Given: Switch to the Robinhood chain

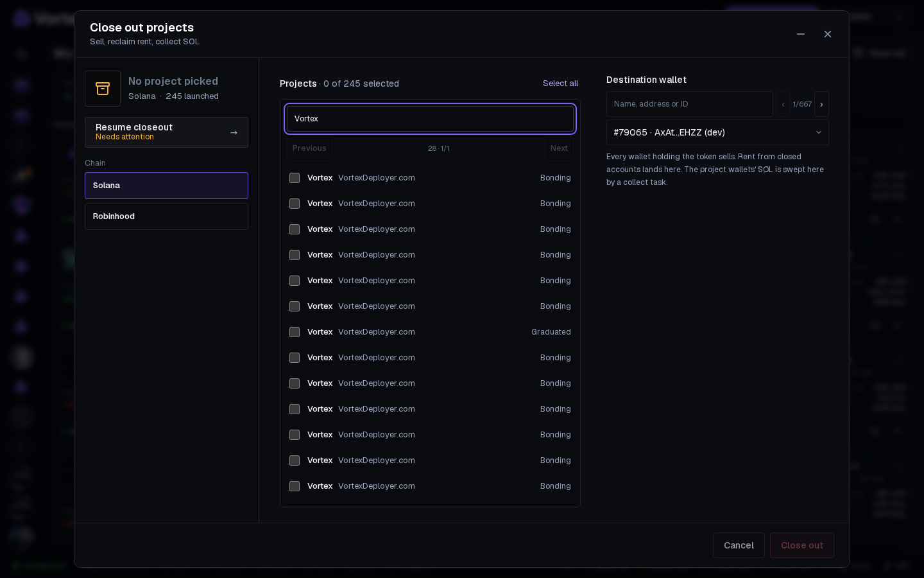Looking at the screenshot, I should point(166,216).
